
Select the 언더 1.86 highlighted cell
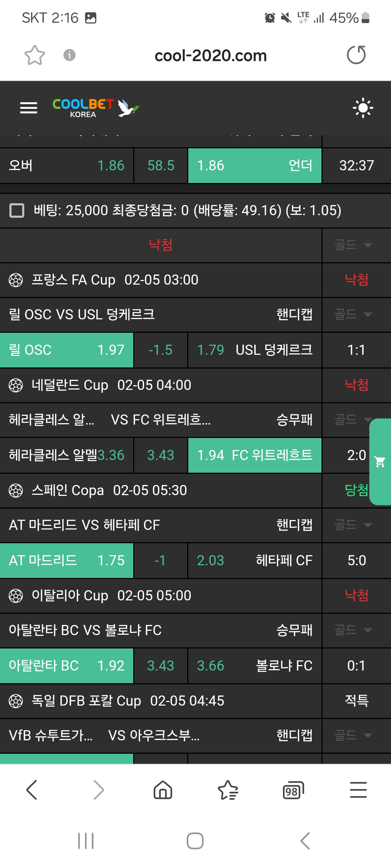tap(255, 166)
